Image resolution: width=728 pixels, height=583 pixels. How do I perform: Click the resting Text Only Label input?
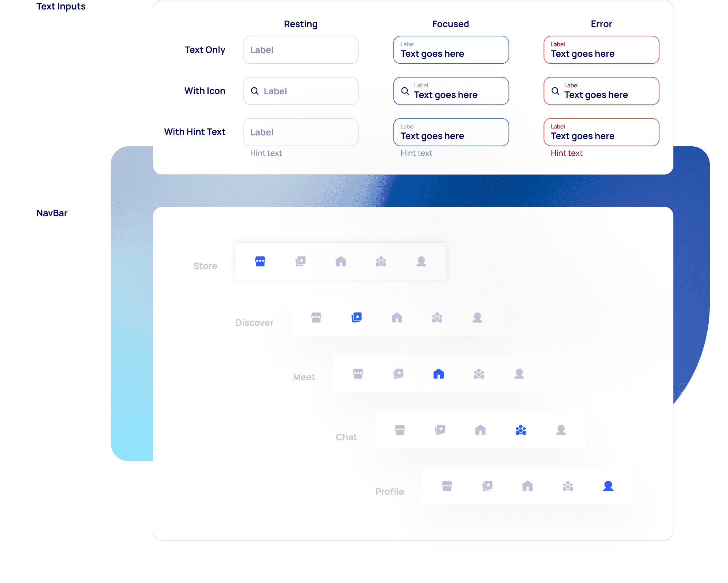click(x=301, y=50)
